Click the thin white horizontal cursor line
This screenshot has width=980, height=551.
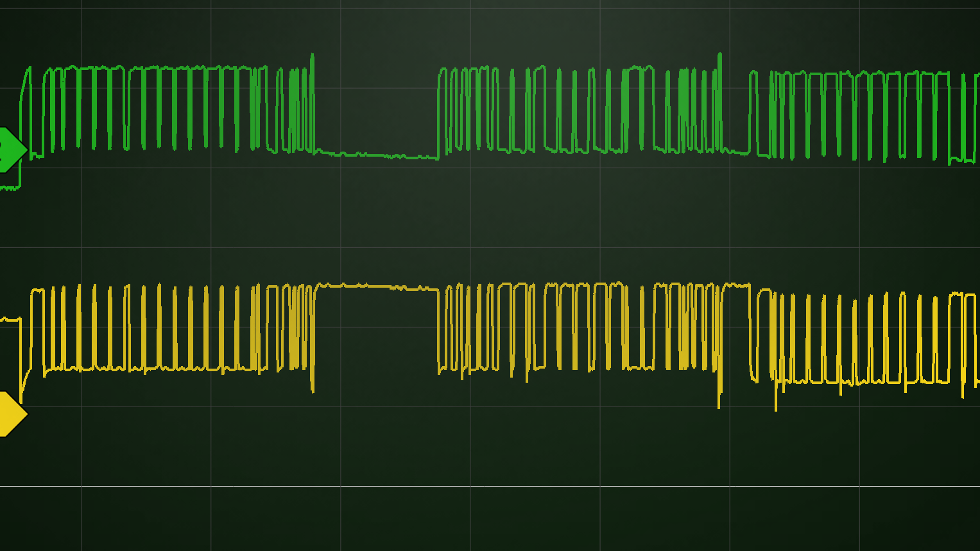tap(490, 486)
